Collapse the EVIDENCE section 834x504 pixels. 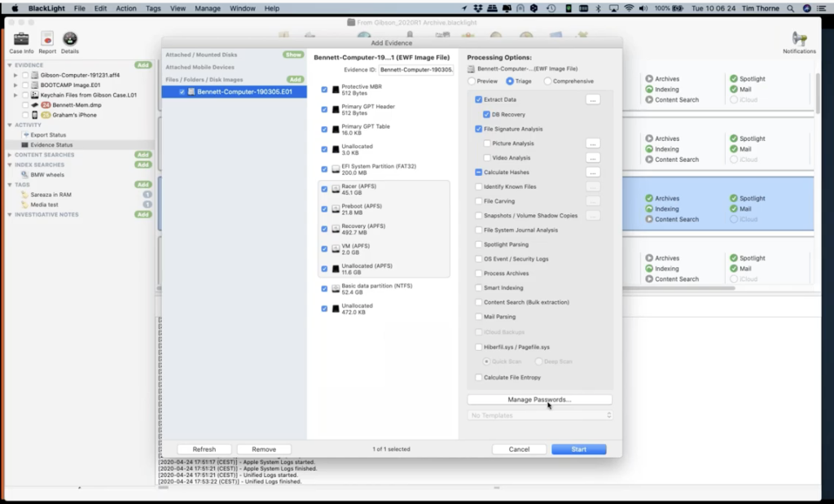coord(10,65)
